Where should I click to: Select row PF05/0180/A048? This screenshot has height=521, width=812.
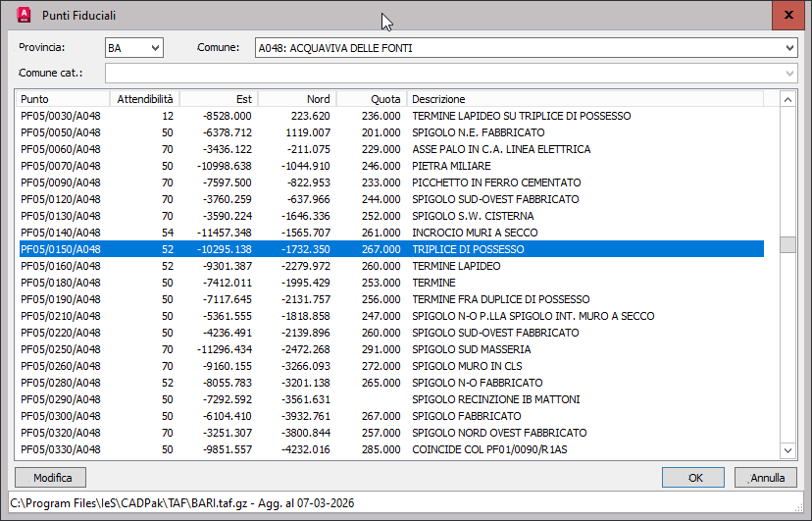(391, 283)
